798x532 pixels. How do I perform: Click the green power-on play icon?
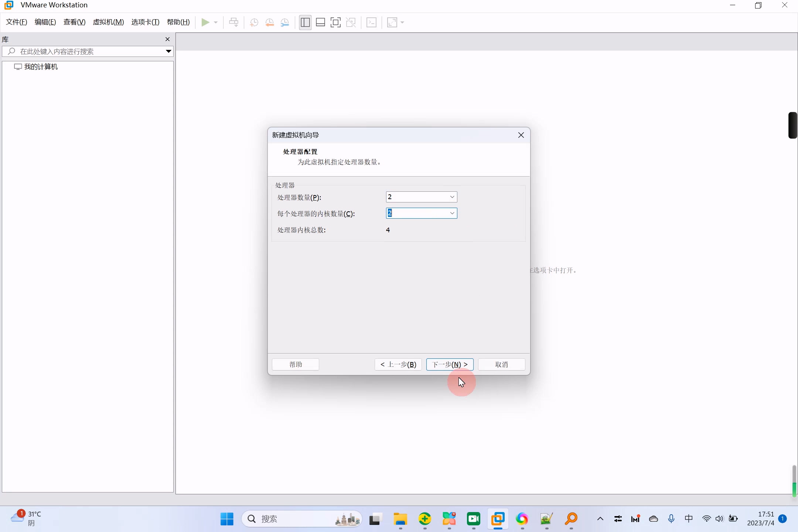point(205,23)
